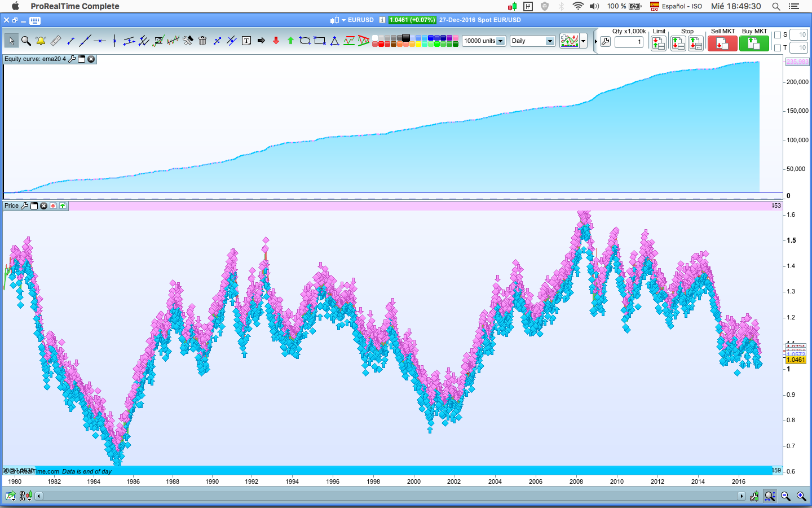Click the Qty x1,000k input field
This screenshot has height=508, width=812.
tap(629, 42)
